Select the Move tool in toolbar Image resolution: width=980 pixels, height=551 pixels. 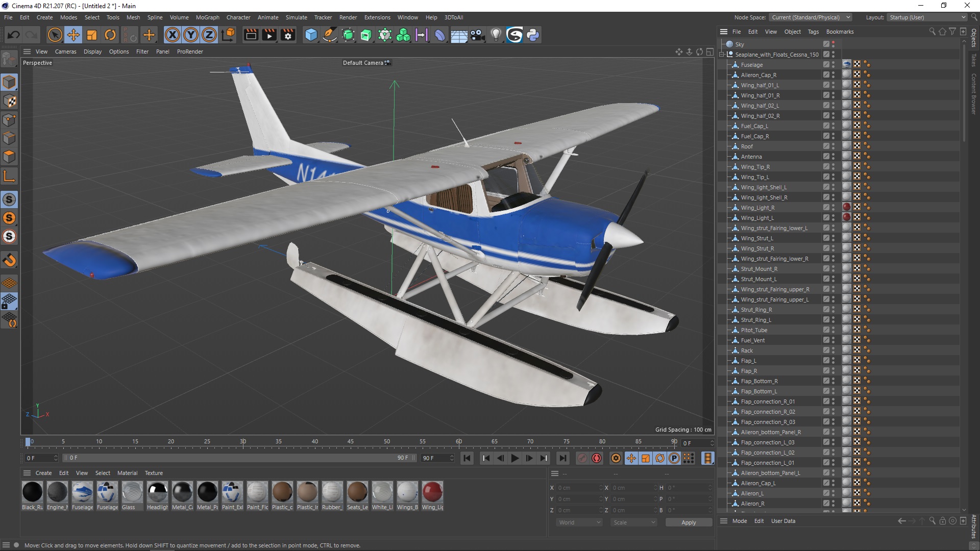(73, 35)
